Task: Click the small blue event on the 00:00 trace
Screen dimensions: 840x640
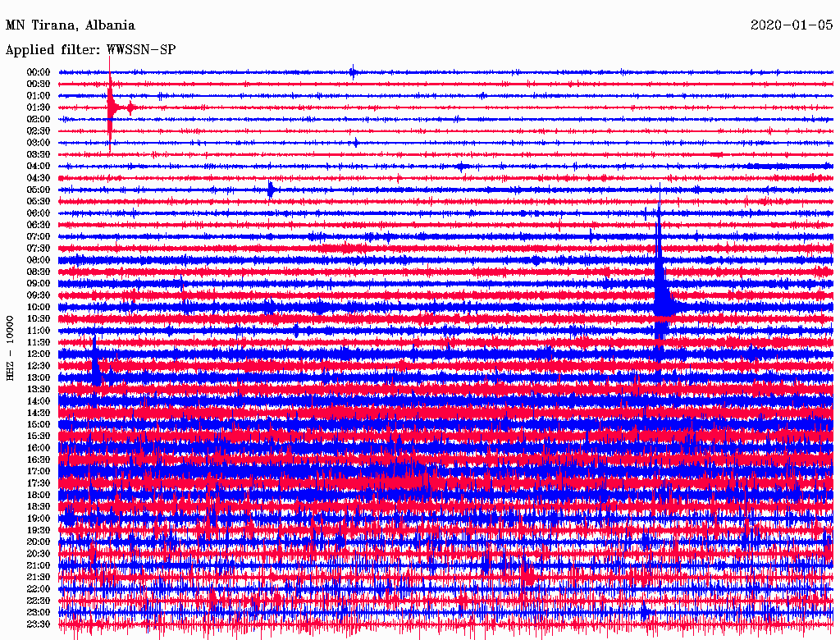Action: [x=353, y=72]
